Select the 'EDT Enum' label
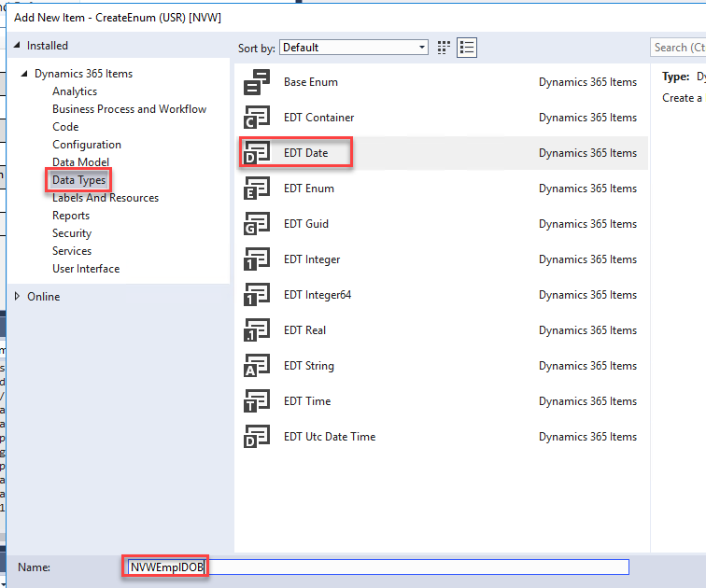 [309, 189]
